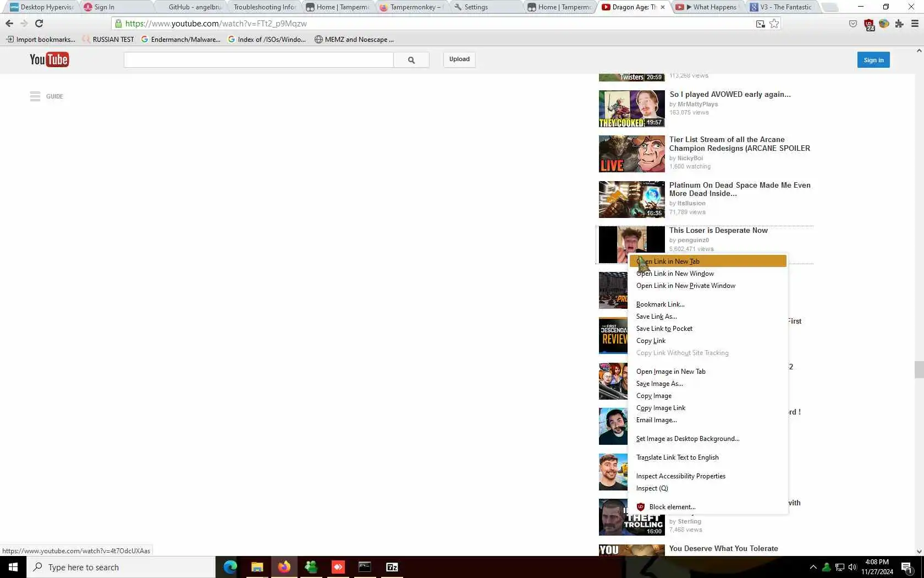Open the command prompt taskbar icon
Screen dimensions: 924x578
click(365, 567)
